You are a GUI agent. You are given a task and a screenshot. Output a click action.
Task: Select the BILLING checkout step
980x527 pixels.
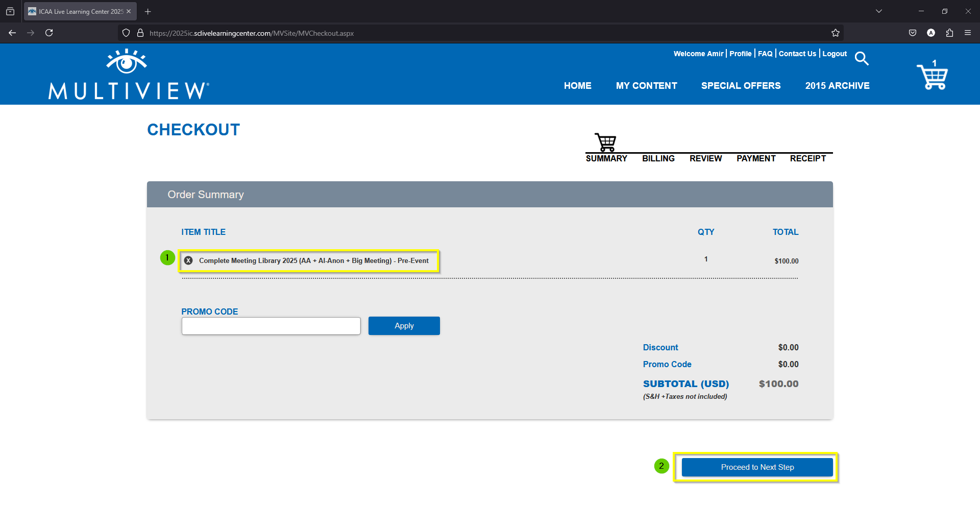click(x=658, y=158)
